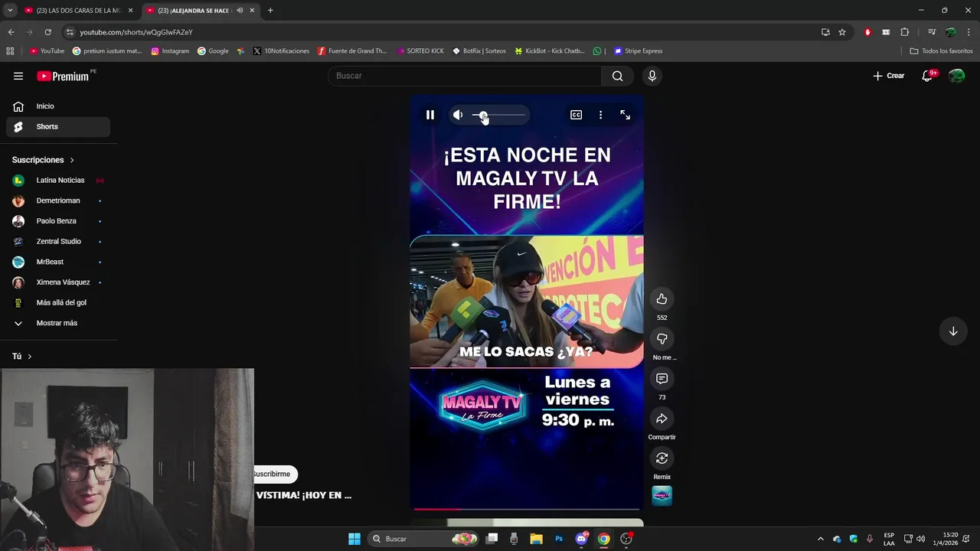Open Demetrioman subscription channel
The height and width of the screenshot is (551, 980).
(58, 201)
